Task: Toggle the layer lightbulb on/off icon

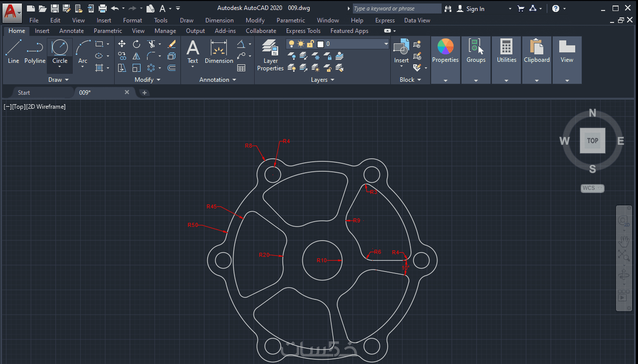Action: 291,44
